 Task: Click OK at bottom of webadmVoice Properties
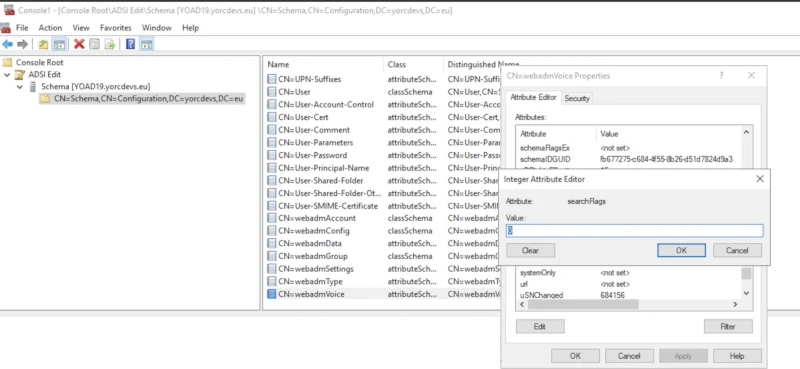pos(575,356)
